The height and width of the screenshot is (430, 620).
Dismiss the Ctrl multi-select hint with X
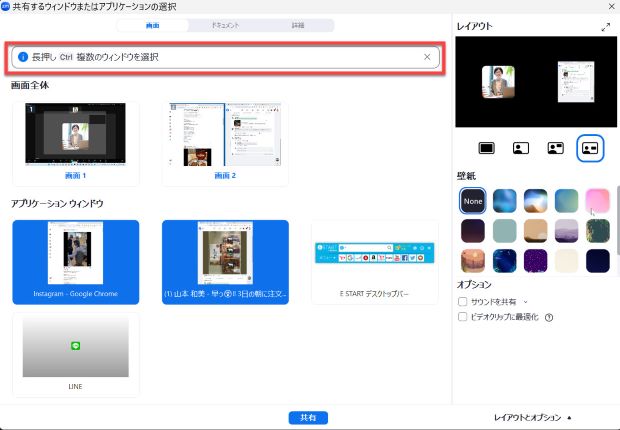point(427,57)
